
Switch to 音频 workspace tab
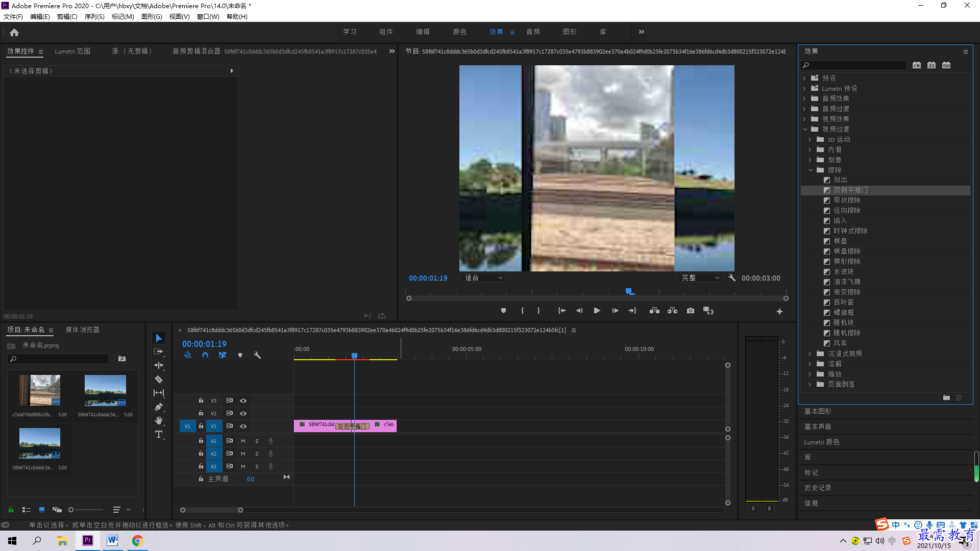click(x=533, y=32)
